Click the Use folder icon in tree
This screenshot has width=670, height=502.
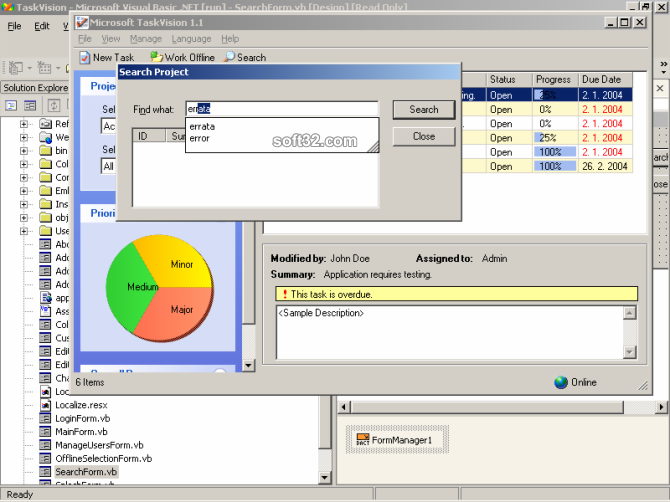[x=45, y=231]
